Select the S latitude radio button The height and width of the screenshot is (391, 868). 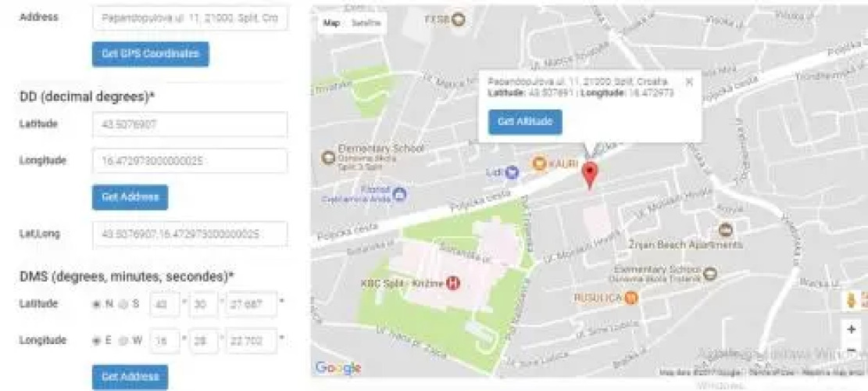point(123,304)
